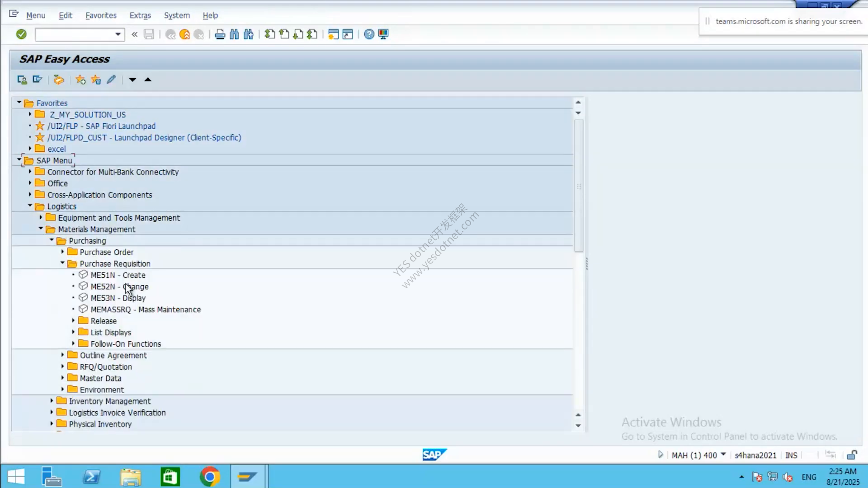The image size is (868, 488).
Task: Click the Next Page icon
Action: click(298, 34)
